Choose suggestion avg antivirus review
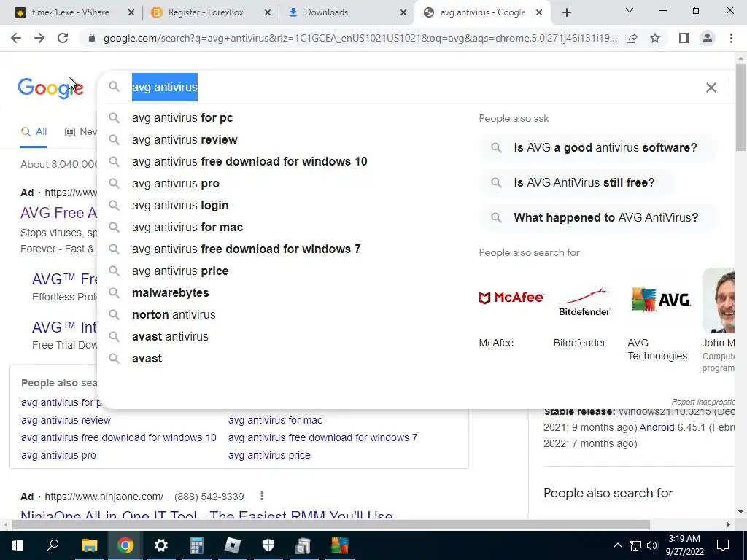 pyautogui.click(x=185, y=139)
